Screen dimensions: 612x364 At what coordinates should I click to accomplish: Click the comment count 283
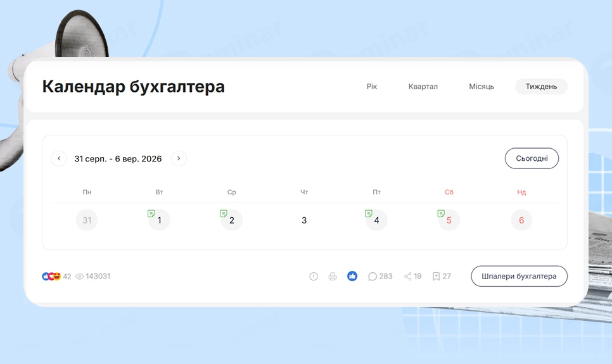click(386, 276)
